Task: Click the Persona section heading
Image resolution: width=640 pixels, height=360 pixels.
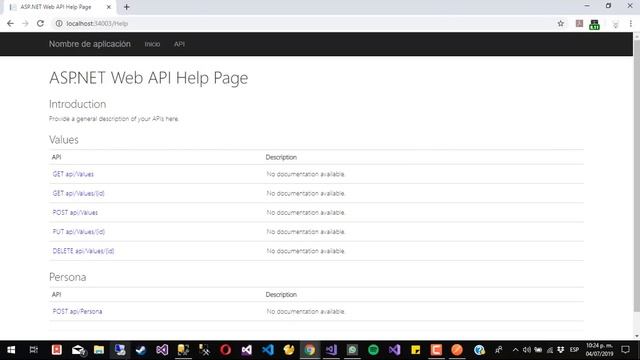Action: tap(67, 277)
